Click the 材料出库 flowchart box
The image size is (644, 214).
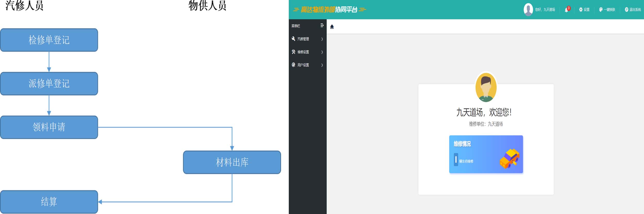click(x=232, y=162)
